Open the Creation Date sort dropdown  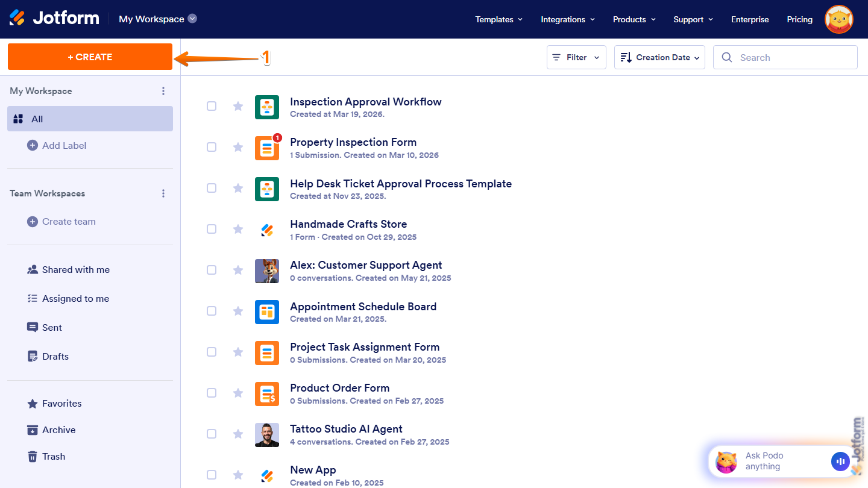(659, 57)
